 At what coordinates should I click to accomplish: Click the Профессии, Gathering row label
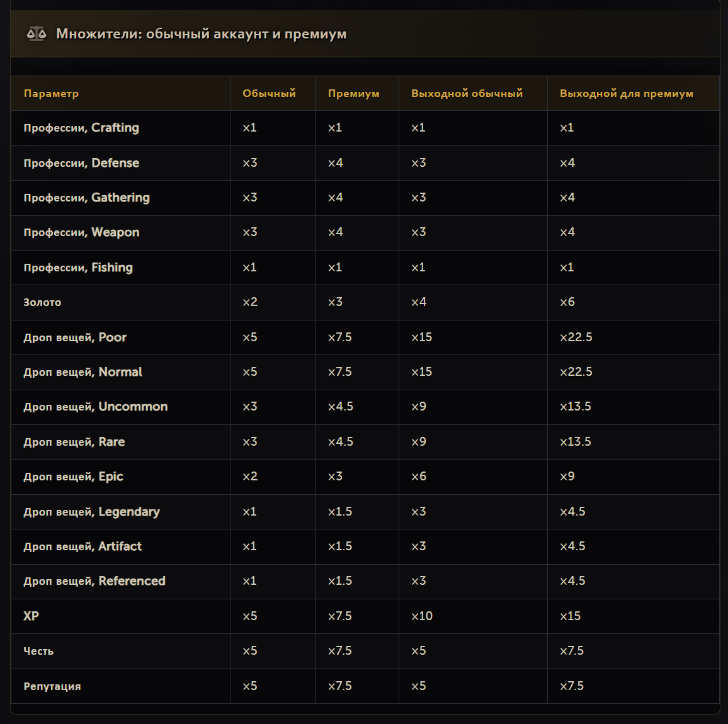(x=87, y=198)
